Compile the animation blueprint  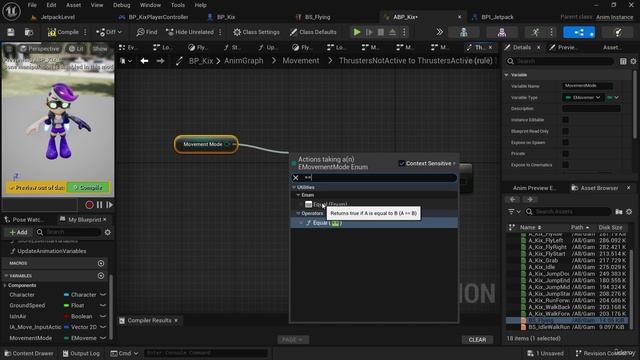coord(63,32)
